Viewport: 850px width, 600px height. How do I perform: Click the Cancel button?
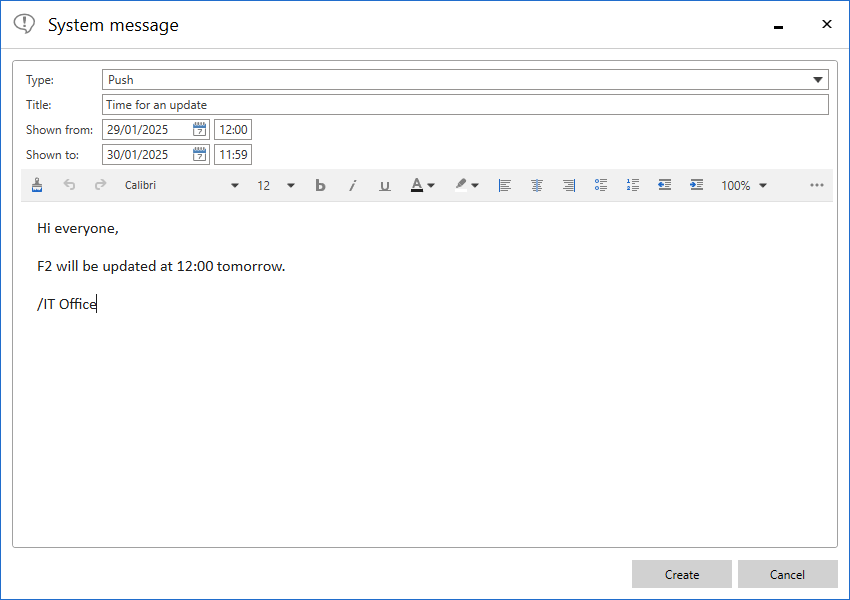[x=787, y=574]
